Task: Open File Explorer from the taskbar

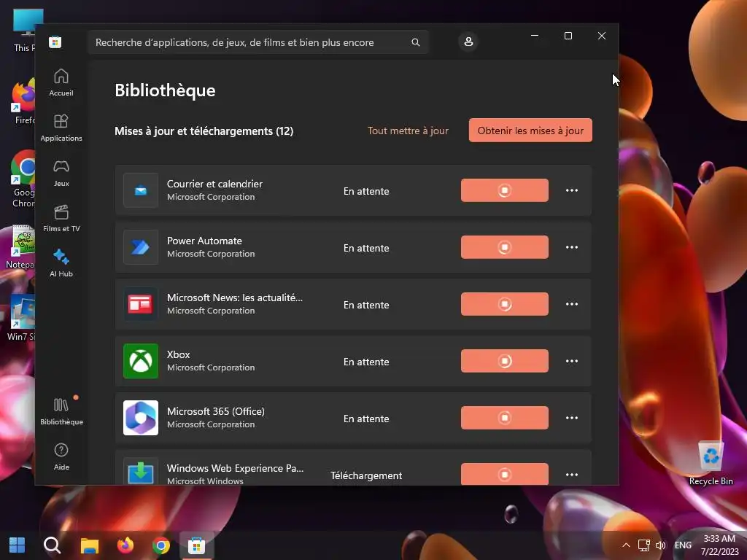Action: pos(89,545)
